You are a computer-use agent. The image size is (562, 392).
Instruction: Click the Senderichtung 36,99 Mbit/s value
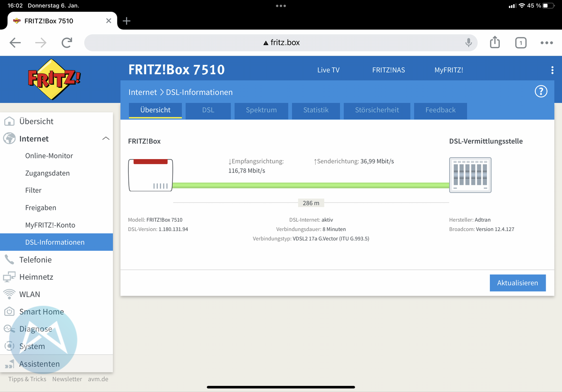(x=354, y=161)
